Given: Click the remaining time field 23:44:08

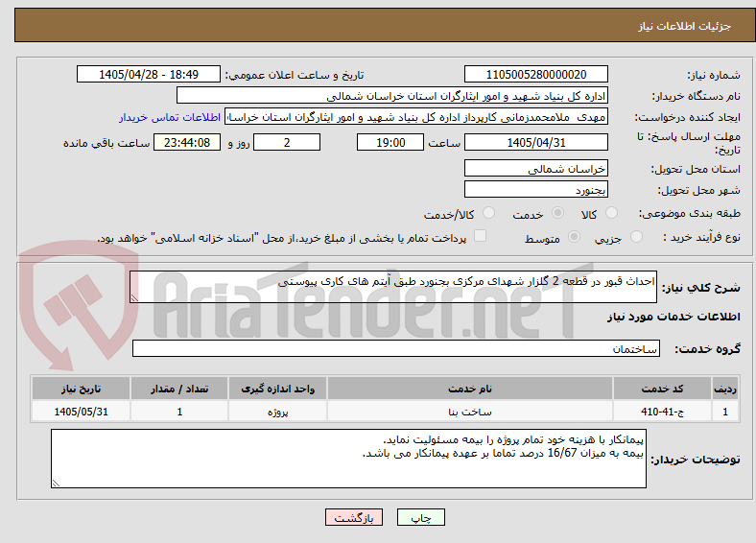Looking at the screenshot, I should click(x=187, y=142).
